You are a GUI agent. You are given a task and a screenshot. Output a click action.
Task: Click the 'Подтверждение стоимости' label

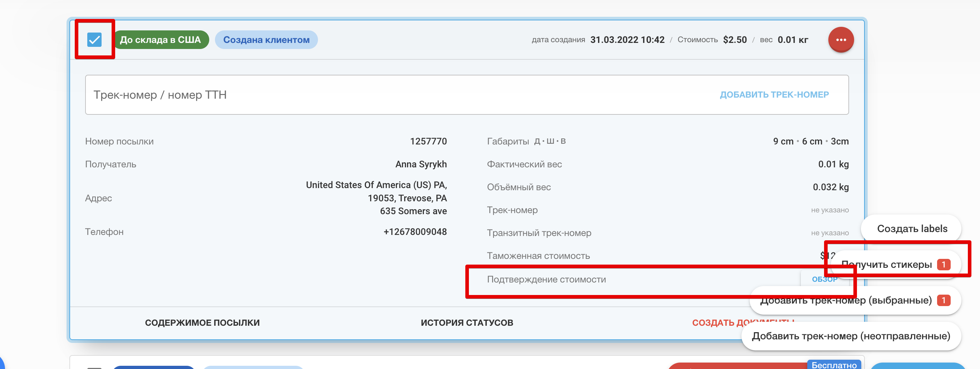(546, 279)
